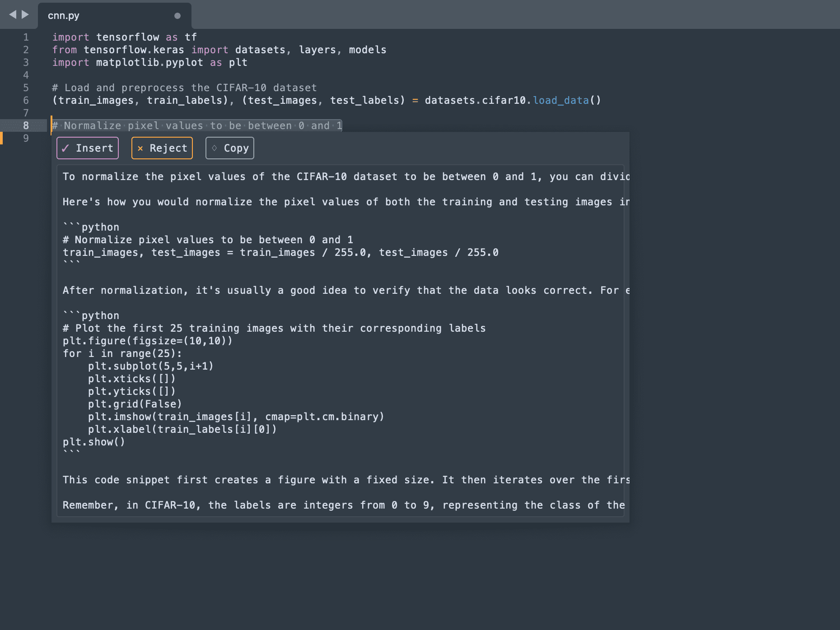Click line number 8 in gutter
Screen dimensions: 840x630
pyautogui.click(x=26, y=125)
